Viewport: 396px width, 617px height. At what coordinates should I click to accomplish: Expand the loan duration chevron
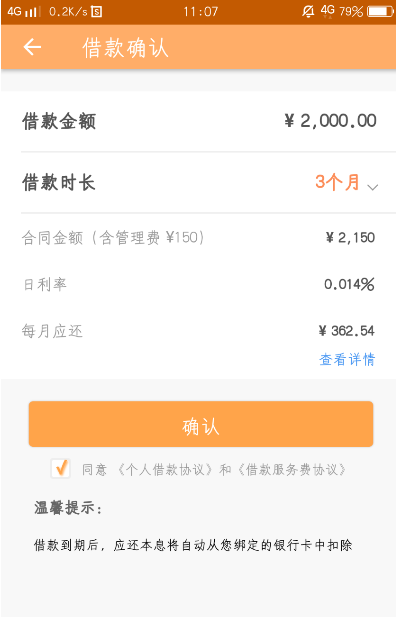click(372, 187)
